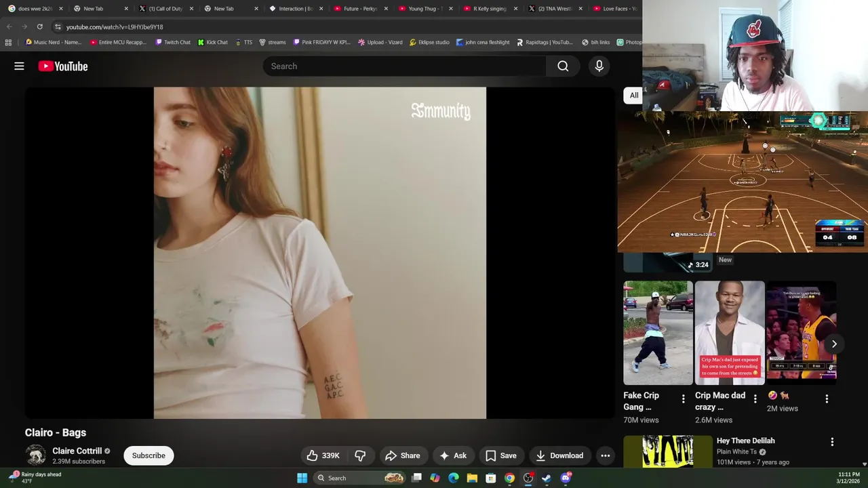The height and width of the screenshot is (488, 868).
Task: Open Claire Cottrill channel avatar
Action: pos(36,455)
